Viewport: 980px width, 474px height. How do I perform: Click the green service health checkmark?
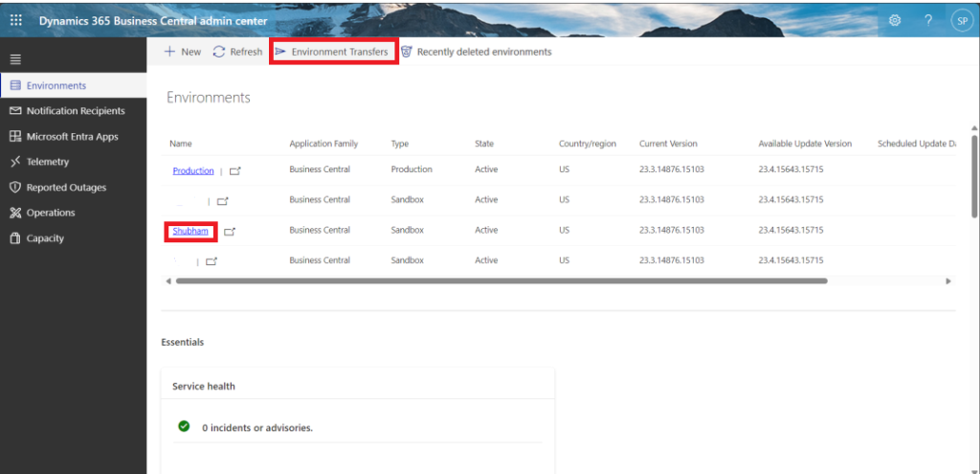184,426
